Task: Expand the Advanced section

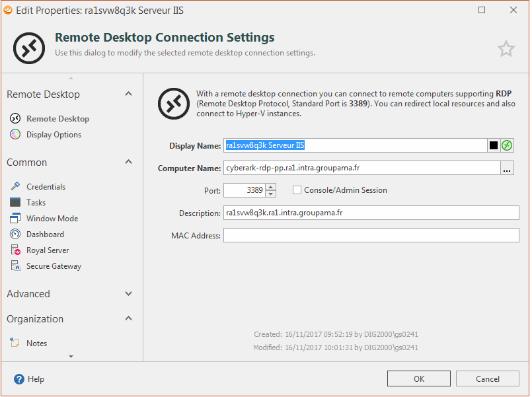Action: pyautogui.click(x=128, y=294)
